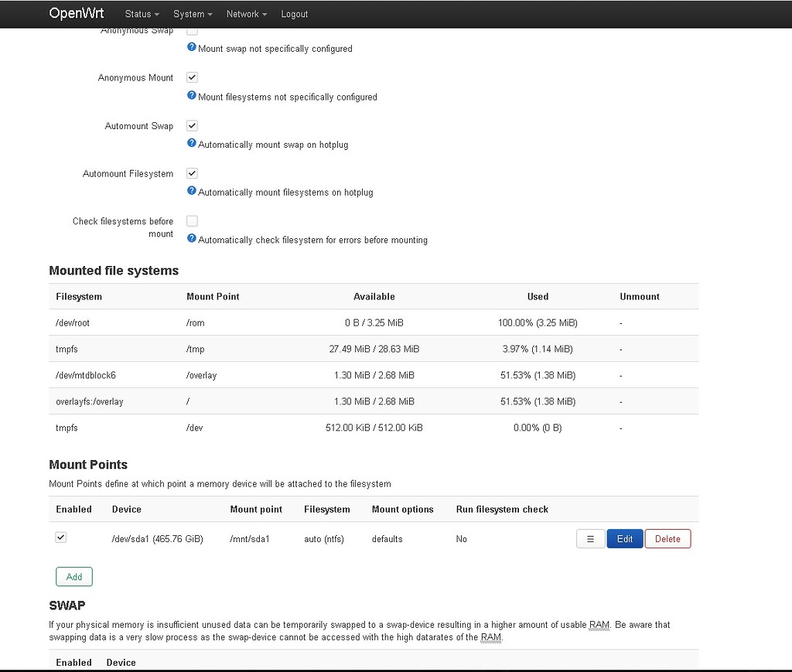This screenshot has height=672, width=792.
Task: Click the help icon next to Anonymous Mount
Action: (x=191, y=96)
